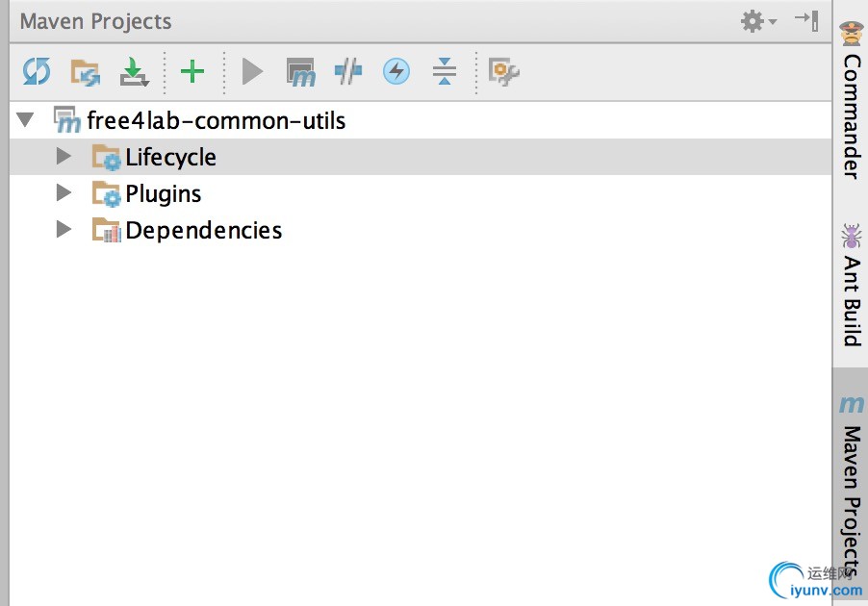Open the Commander side tab

coord(852,100)
